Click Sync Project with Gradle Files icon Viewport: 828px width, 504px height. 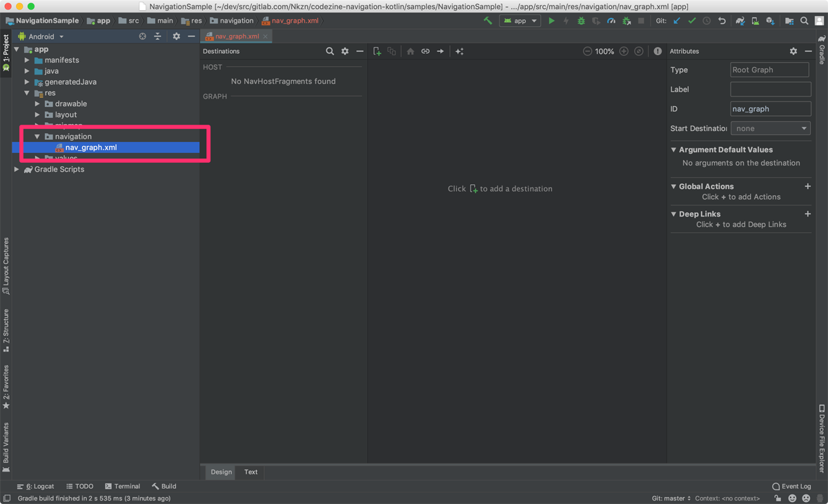pos(740,21)
